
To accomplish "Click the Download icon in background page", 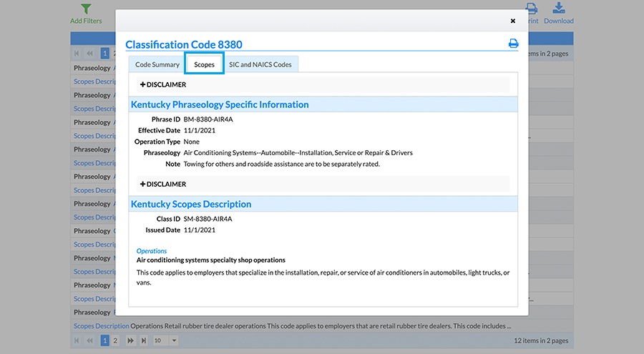I will click(559, 8).
